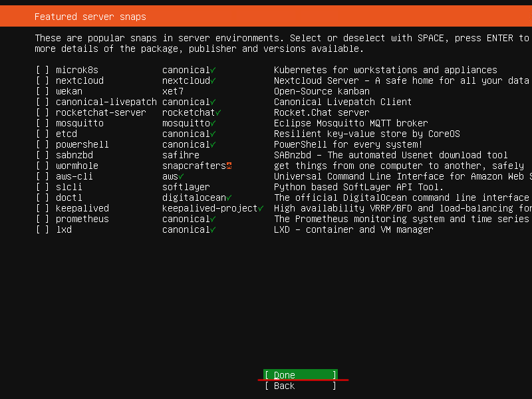
Task: Click 'Python based SoftLayer API Tool.' description
Action: tap(358, 187)
